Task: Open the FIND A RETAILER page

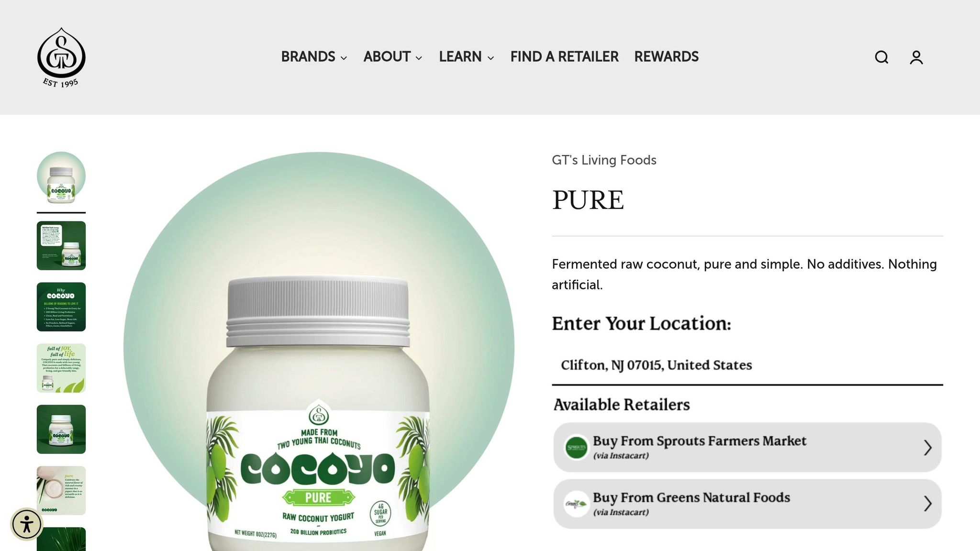Action: [564, 57]
